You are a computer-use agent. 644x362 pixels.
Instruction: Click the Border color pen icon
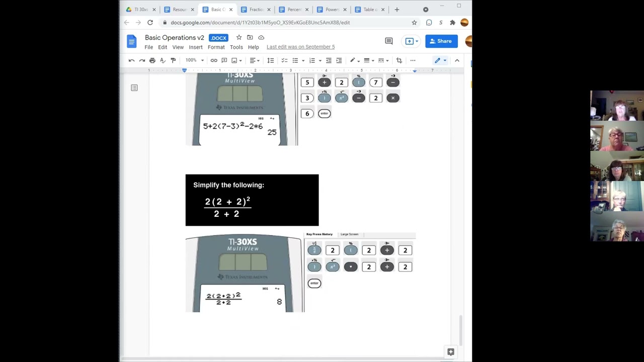click(353, 60)
